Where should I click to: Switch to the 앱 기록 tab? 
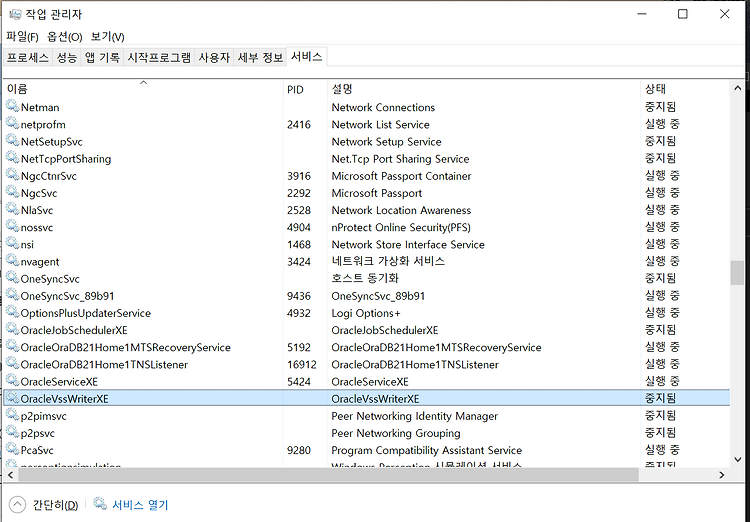click(x=102, y=58)
